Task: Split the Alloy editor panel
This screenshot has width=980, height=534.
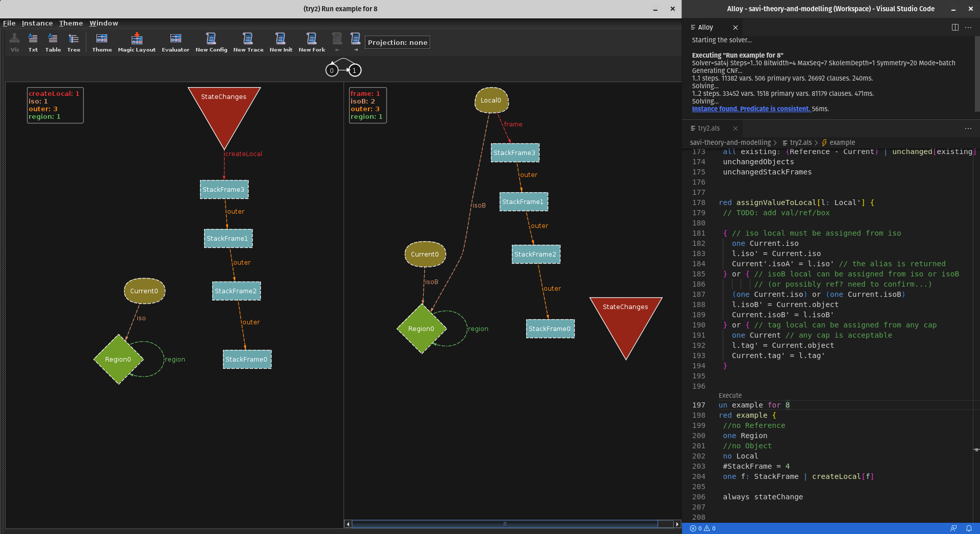Action: pyautogui.click(x=954, y=28)
